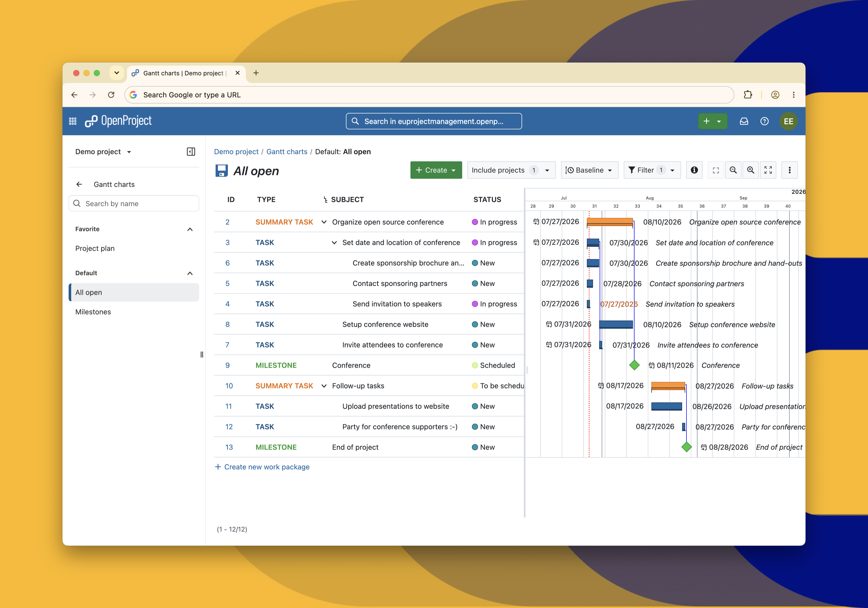Open the three-dot more actions menu
The image size is (868, 608).
coord(789,170)
